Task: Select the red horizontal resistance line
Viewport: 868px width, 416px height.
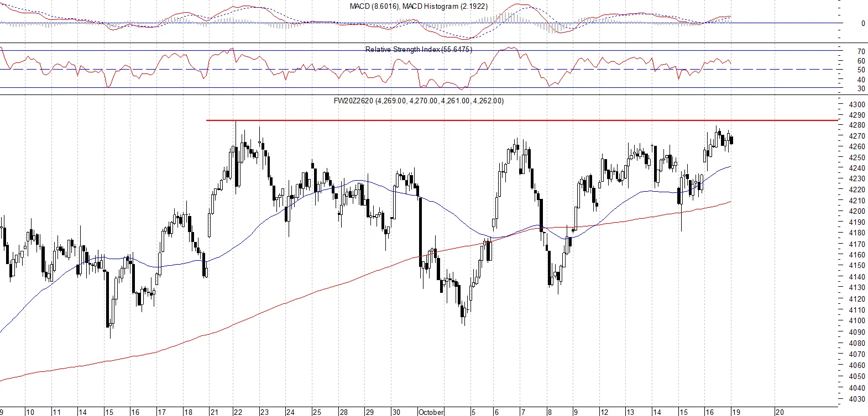Action: (522, 120)
